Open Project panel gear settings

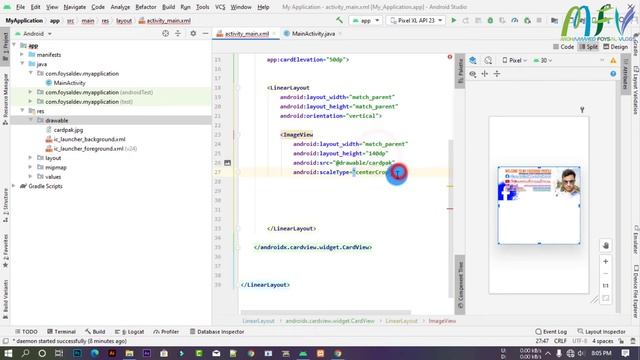193,33
